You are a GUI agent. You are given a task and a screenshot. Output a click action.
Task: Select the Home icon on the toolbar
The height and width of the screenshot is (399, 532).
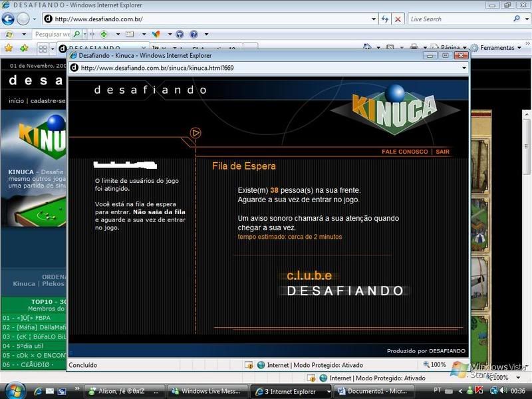pos(367,47)
